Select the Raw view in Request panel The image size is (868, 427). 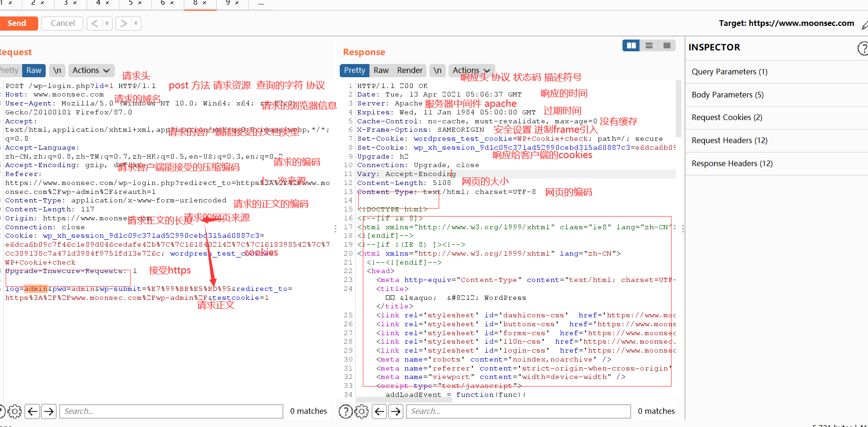[34, 70]
